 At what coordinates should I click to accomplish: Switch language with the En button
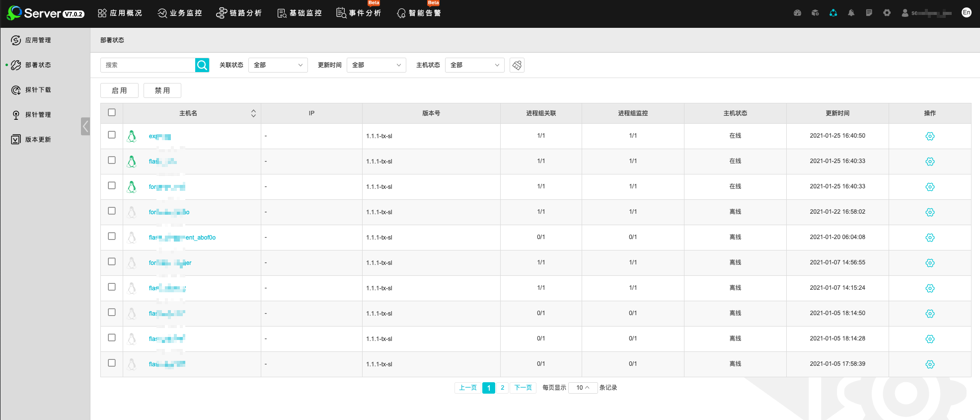(966, 13)
